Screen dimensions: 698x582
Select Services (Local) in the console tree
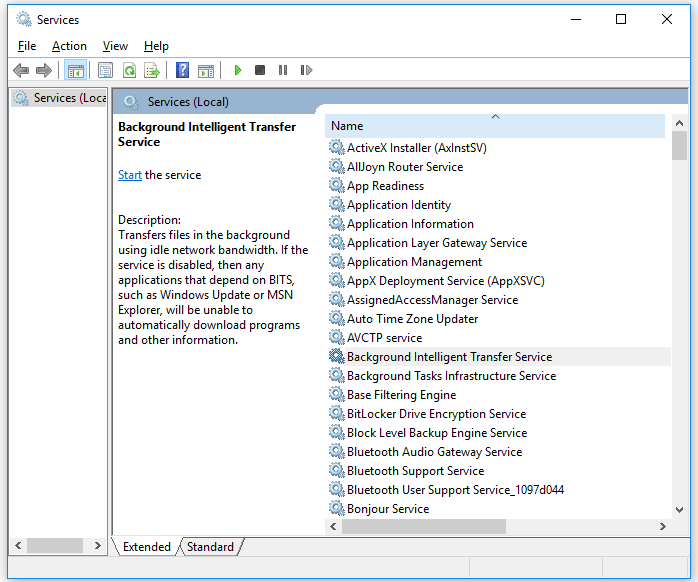pyautogui.click(x=60, y=98)
